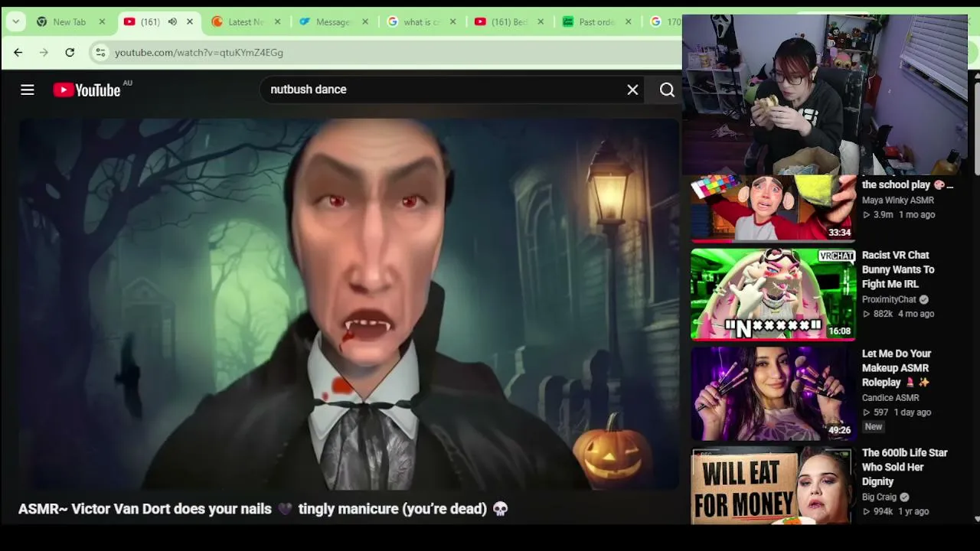Reload the YouTube page
The width and height of the screenshot is (980, 551).
pos(70,52)
